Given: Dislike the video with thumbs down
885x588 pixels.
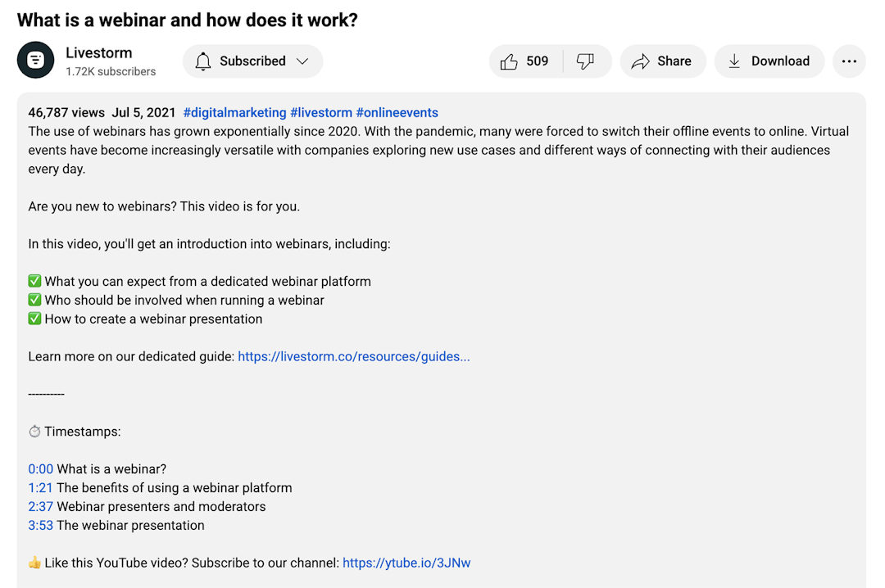Looking at the screenshot, I should [585, 61].
